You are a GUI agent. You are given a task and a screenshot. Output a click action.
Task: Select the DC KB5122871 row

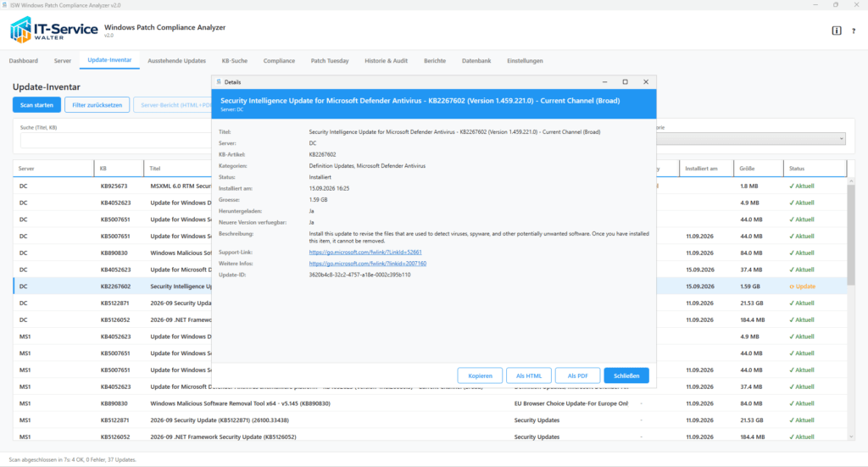(430, 303)
